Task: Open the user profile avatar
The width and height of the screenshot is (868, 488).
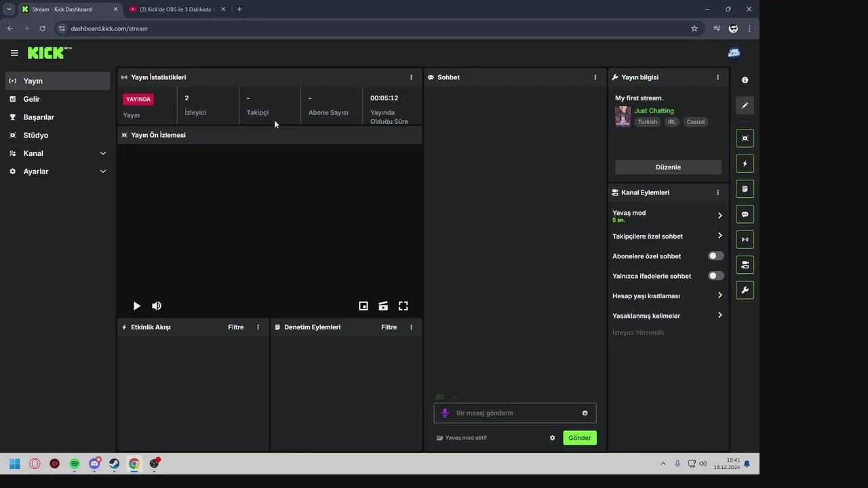Action: pyautogui.click(x=734, y=53)
